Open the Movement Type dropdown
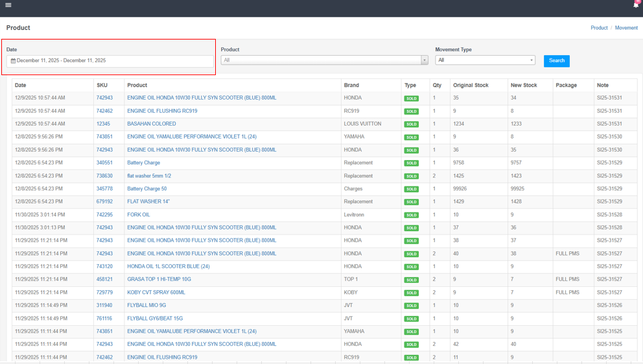 (485, 60)
